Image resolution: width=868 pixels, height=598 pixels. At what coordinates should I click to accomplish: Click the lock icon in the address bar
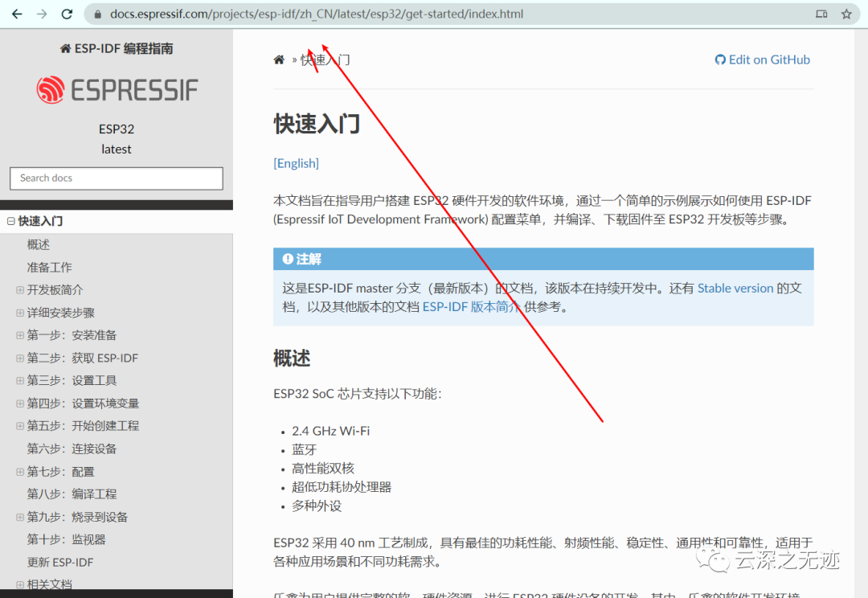96,14
